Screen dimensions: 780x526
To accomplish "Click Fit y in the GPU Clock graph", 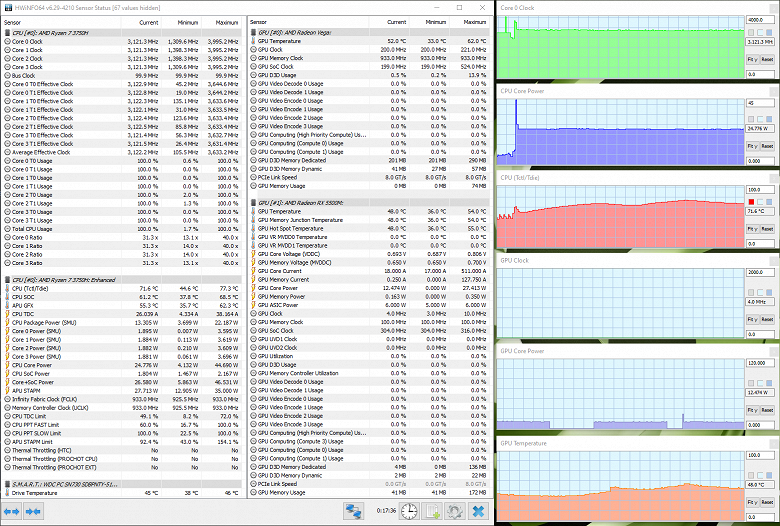I will pyautogui.click(x=752, y=319).
